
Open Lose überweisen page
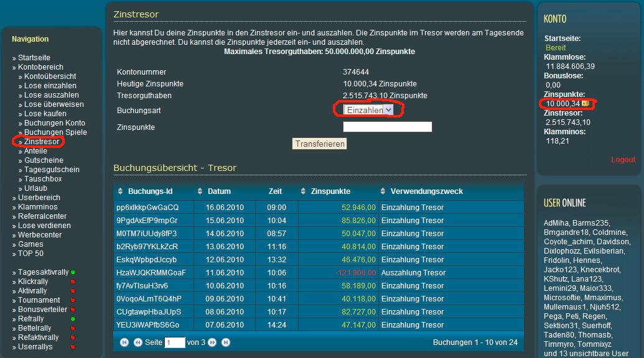pos(54,104)
